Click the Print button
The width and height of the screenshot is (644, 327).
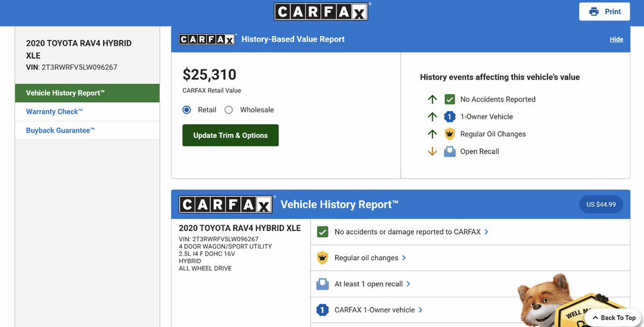click(x=604, y=12)
